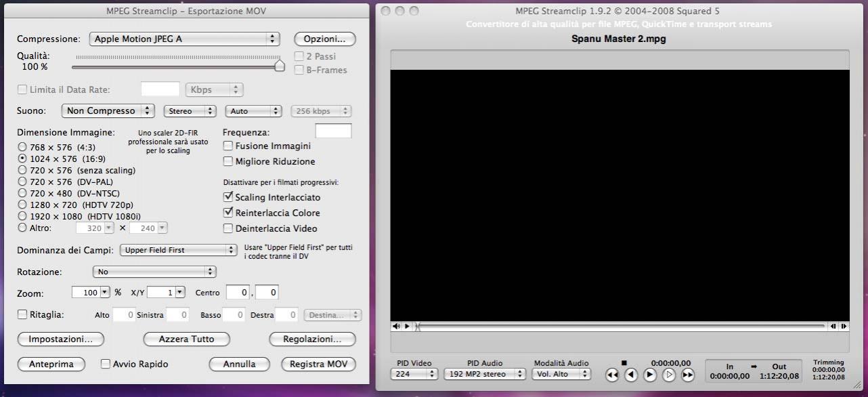
Task: Click the Opzioni... button
Action: click(325, 39)
